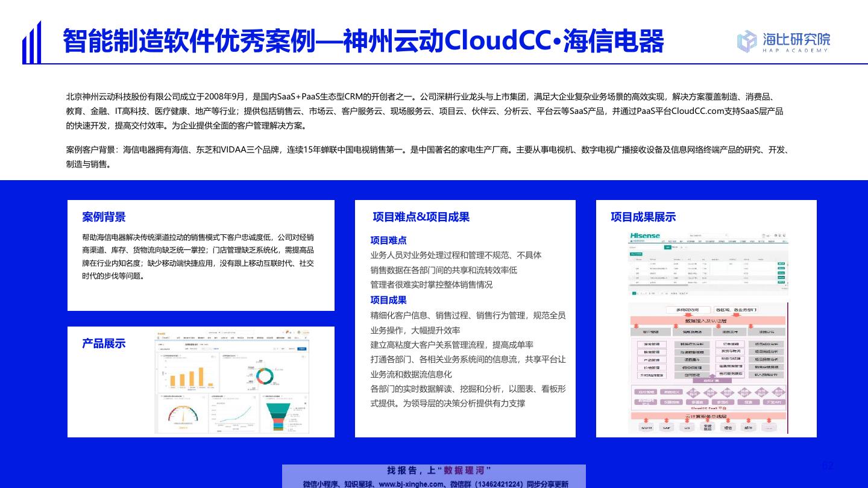This screenshot has height=488, width=868.
Task: Click the line starting 式提供。为领导层的决策分析
Action: coord(447,403)
